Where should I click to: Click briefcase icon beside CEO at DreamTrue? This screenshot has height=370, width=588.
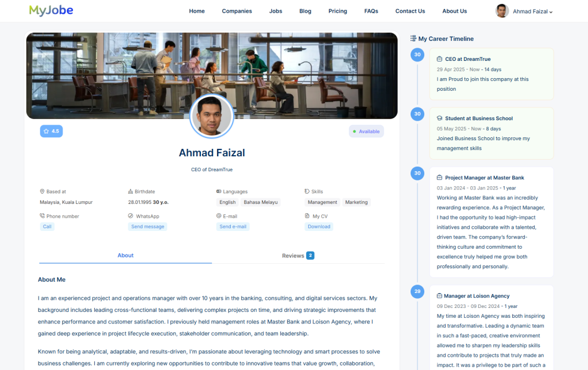coord(439,59)
